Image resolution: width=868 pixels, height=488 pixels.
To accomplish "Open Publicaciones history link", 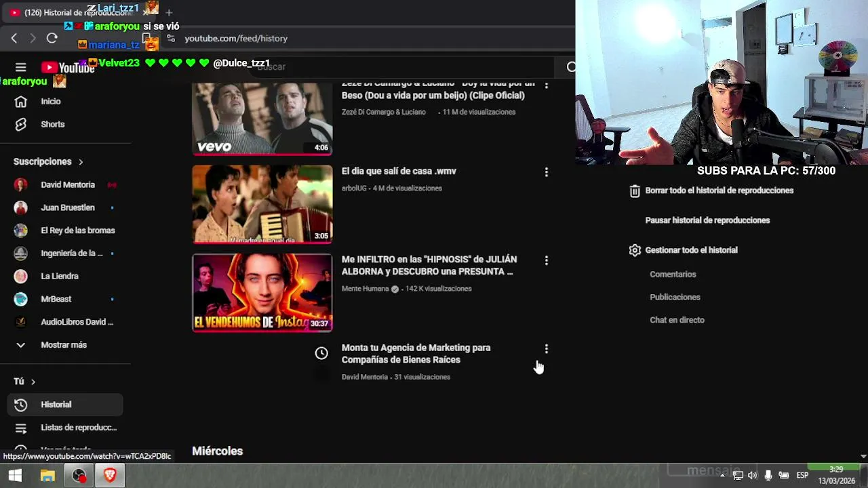I will point(675,298).
